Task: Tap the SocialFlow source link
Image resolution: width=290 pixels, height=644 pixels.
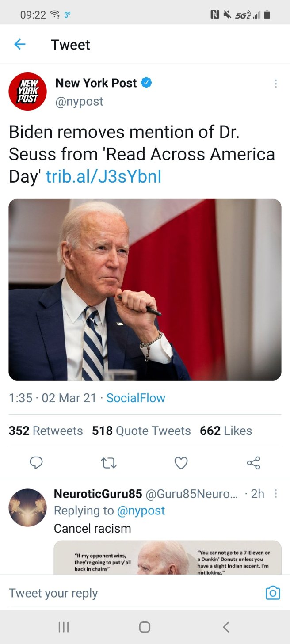Action: pyautogui.click(x=136, y=398)
